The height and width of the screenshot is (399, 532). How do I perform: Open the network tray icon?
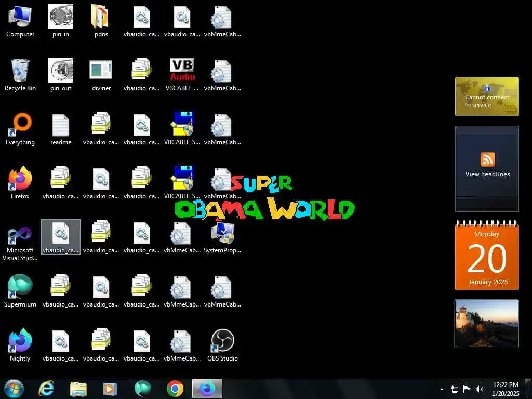454,389
